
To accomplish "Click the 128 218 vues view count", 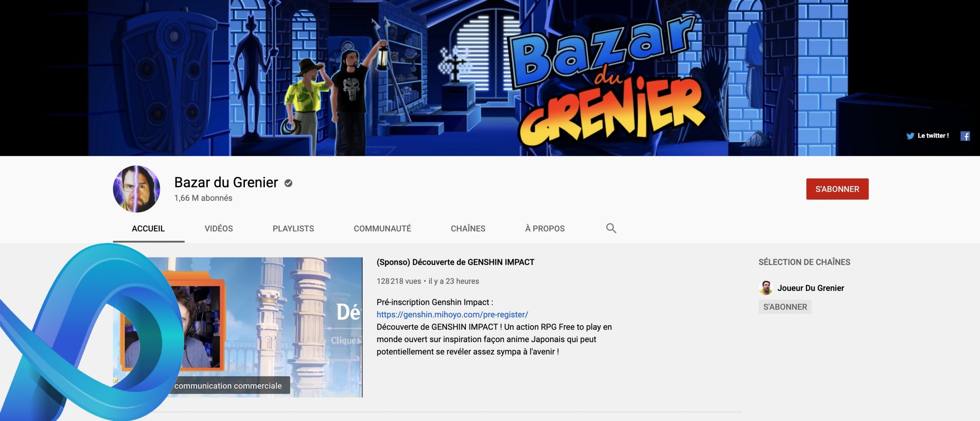I will [x=399, y=281].
